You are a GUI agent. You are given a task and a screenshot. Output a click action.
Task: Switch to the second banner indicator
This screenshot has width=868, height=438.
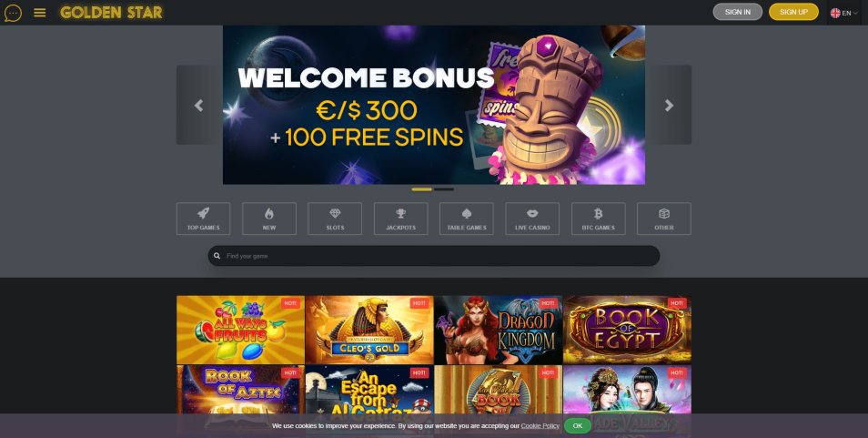pos(444,189)
